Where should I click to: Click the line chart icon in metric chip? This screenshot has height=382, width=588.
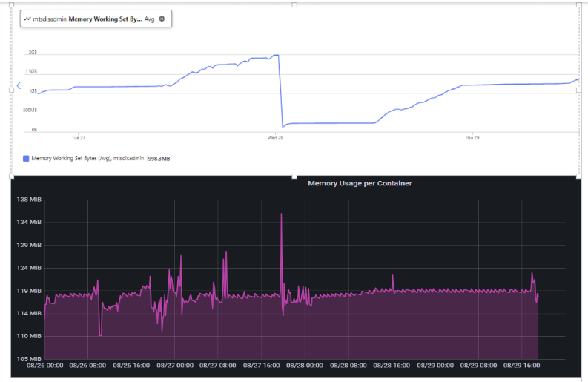pyautogui.click(x=27, y=19)
